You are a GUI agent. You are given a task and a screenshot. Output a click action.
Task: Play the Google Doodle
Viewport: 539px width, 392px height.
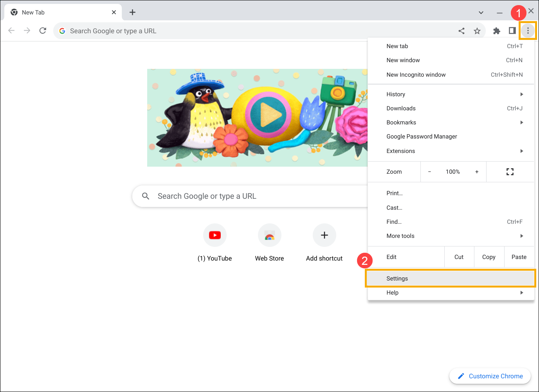tap(268, 115)
